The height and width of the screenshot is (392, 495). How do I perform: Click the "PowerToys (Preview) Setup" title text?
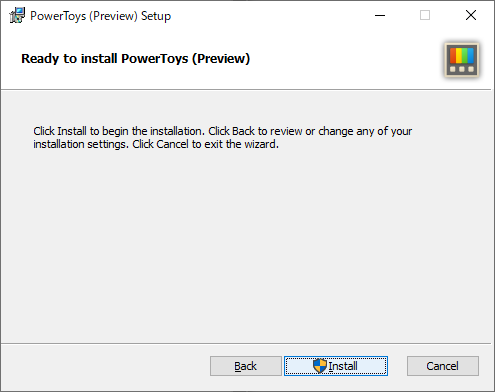[x=101, y=16]
